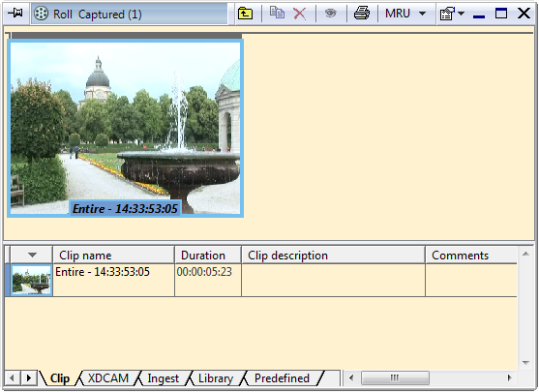Switch to the Ingest tab
Viewport: 539px width, 392px height.
[163, 377]
